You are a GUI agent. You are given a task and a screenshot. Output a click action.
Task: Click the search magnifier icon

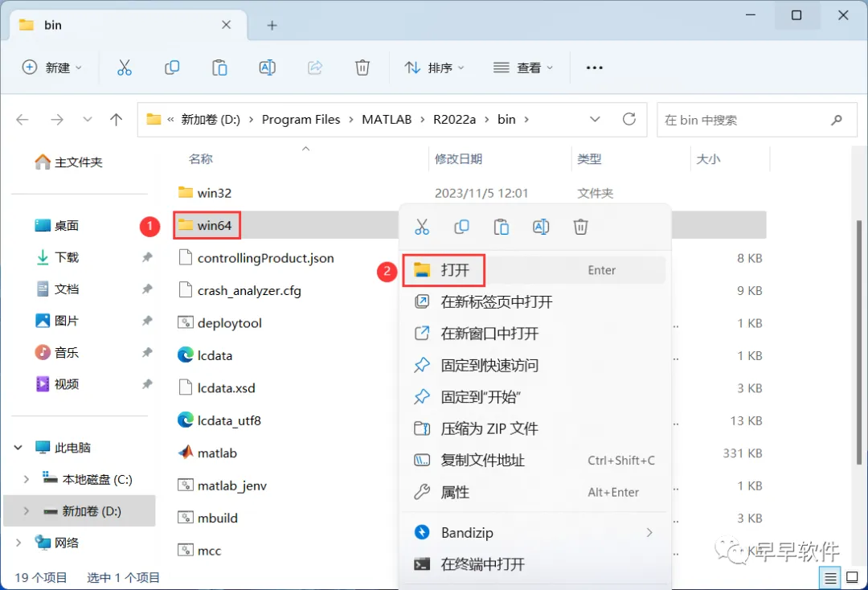point(837,120)
